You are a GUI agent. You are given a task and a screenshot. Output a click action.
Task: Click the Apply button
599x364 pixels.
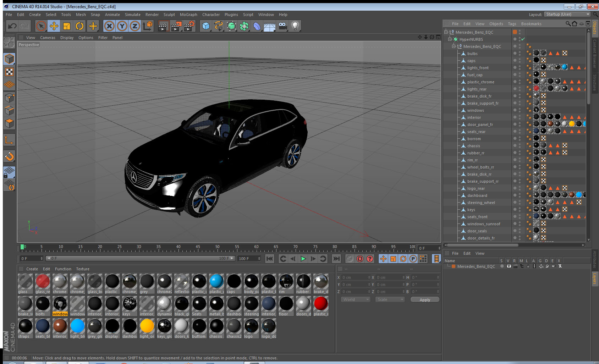coord(425,299)
